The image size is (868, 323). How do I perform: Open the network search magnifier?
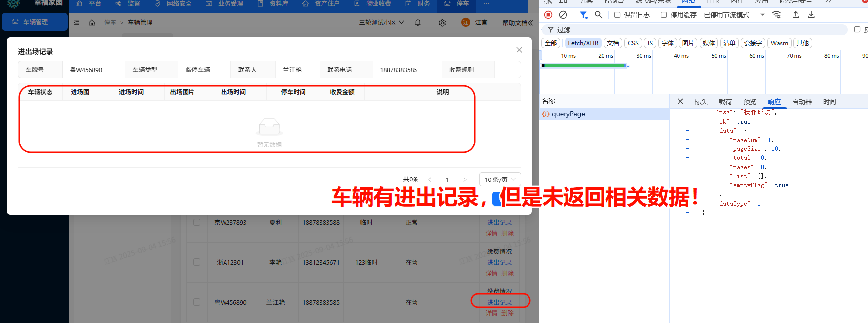599,15
